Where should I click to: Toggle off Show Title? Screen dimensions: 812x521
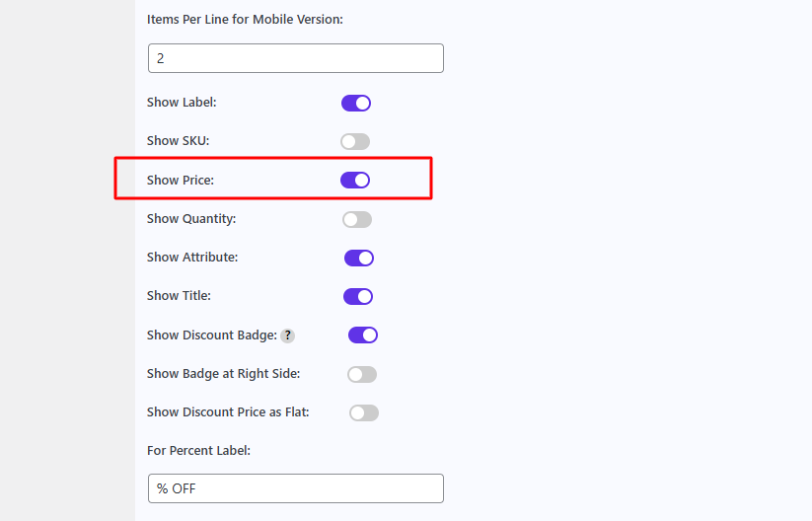pyautogui.click(x=358, y=296)
